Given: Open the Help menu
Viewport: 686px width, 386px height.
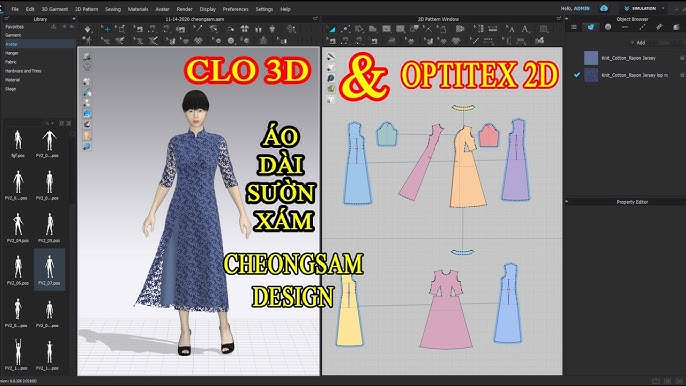Looking at the screenshot, I should pos(285,9).
